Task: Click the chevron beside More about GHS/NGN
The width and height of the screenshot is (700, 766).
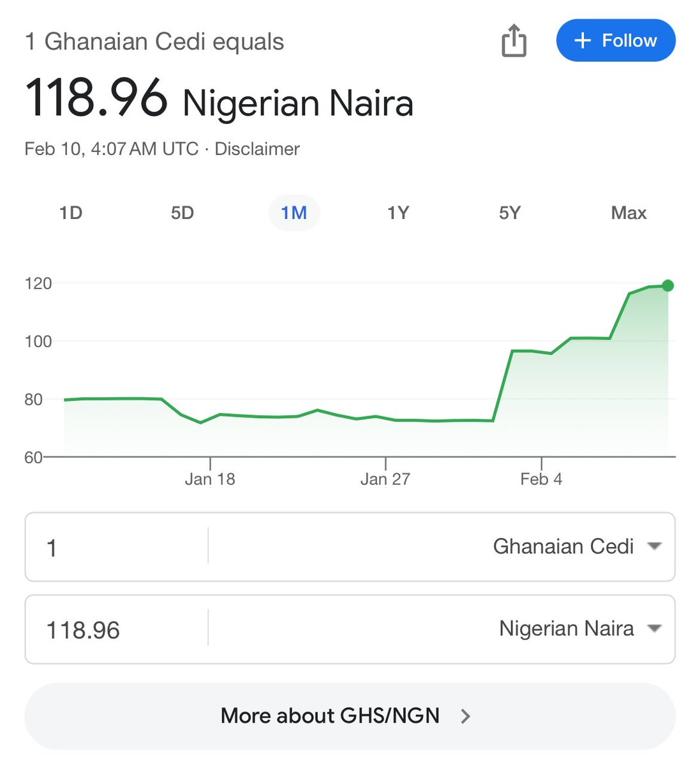Action: [x=466, y=716]
